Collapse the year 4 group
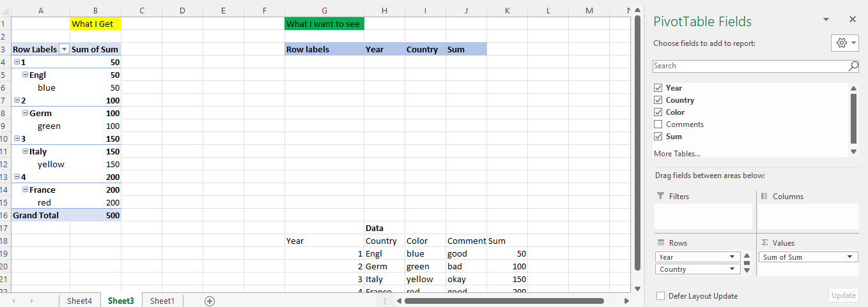868x307 pixels. [16, 177]
